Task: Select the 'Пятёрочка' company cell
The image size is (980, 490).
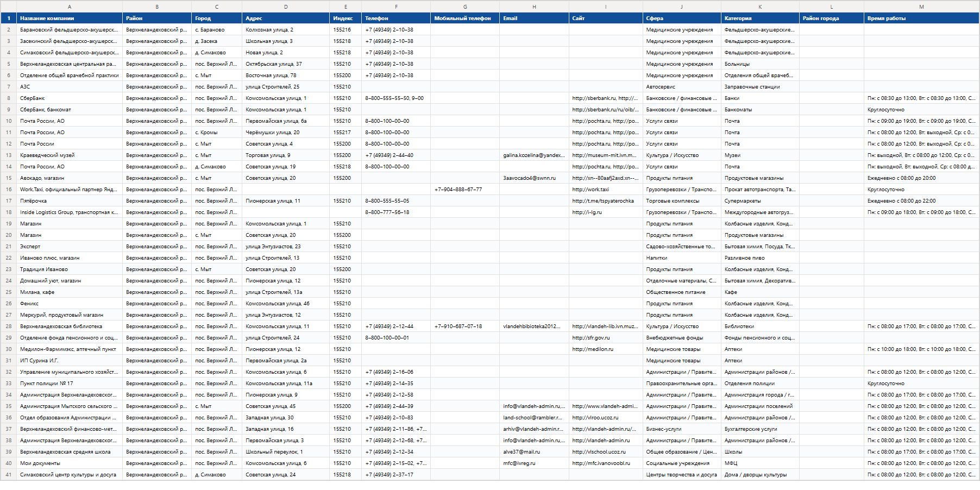Action: coord(70,200)
